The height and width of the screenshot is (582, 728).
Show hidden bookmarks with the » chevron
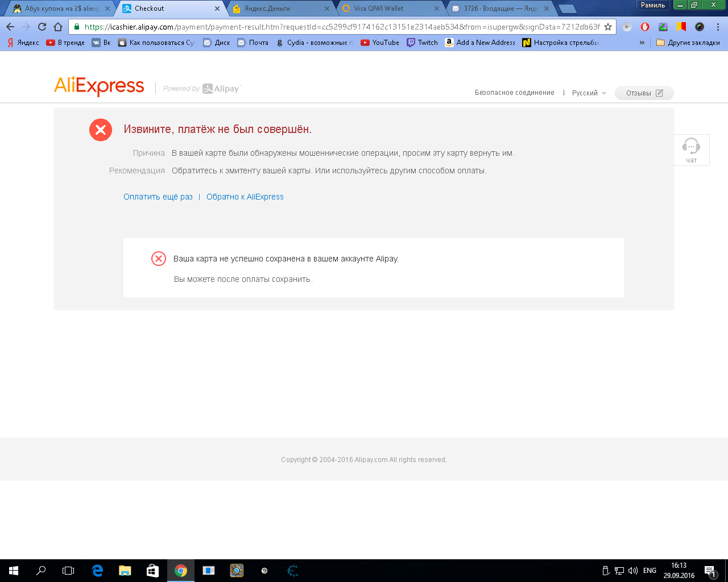[642, 43]
